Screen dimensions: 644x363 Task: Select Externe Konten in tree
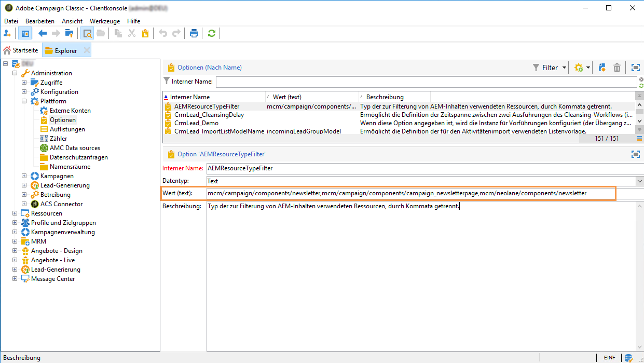70,111
